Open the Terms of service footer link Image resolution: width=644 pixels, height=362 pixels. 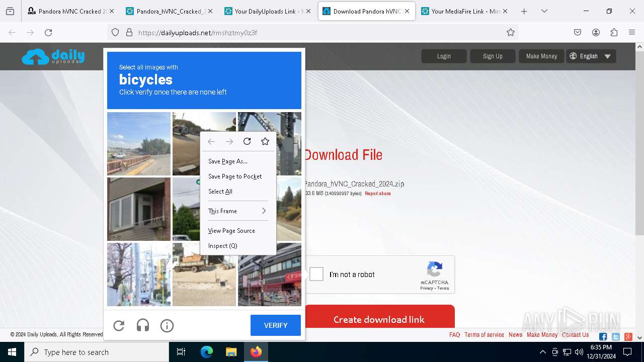484,335
